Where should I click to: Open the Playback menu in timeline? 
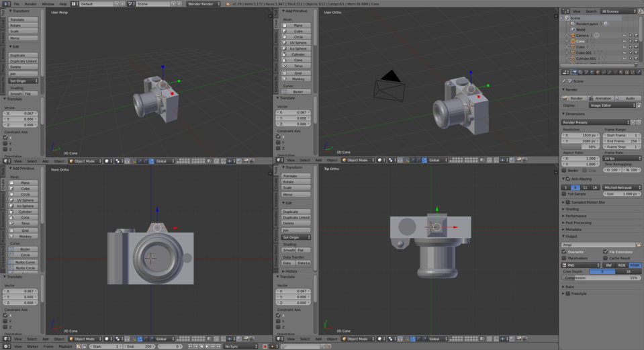pyautogui.click(x=65, y=346)
